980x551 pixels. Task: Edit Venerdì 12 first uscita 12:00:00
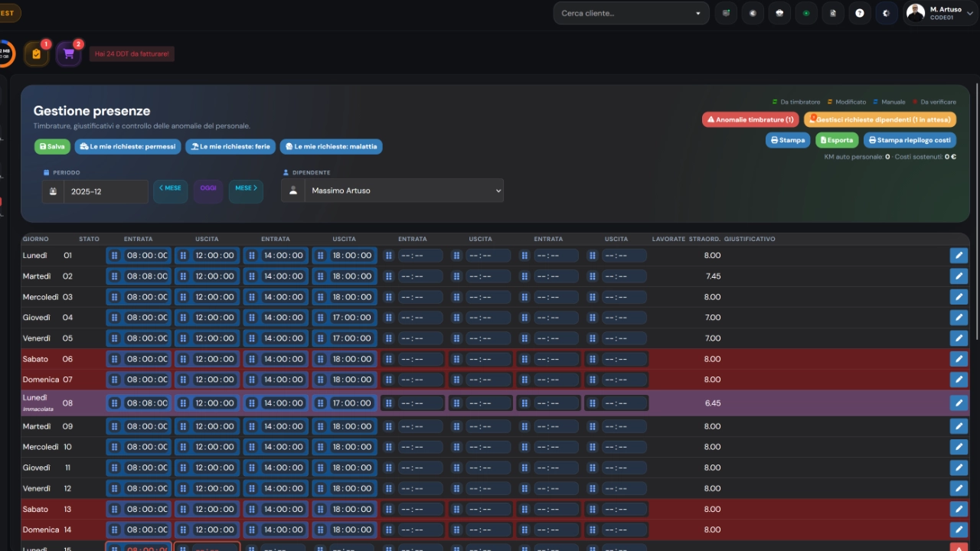coord(215,488)
